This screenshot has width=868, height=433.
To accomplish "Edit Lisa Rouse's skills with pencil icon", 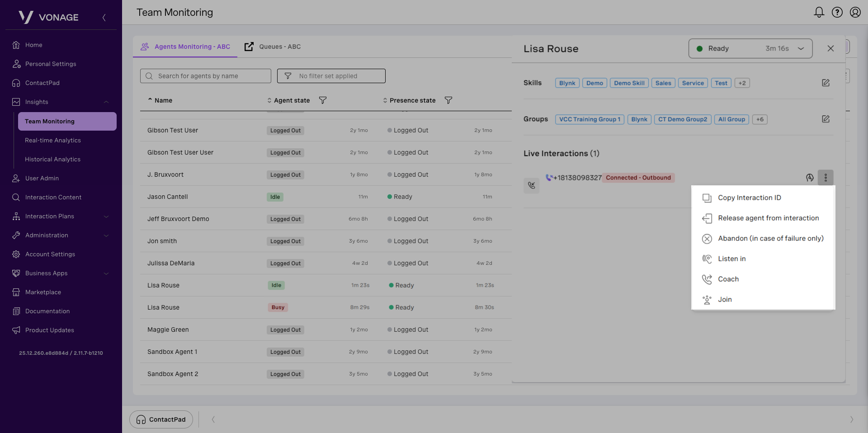I will click(826, 83).
